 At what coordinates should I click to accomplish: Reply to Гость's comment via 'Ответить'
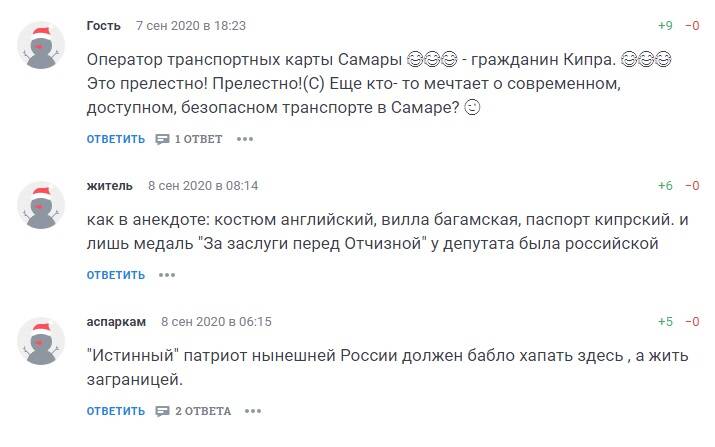coord(116,139)
